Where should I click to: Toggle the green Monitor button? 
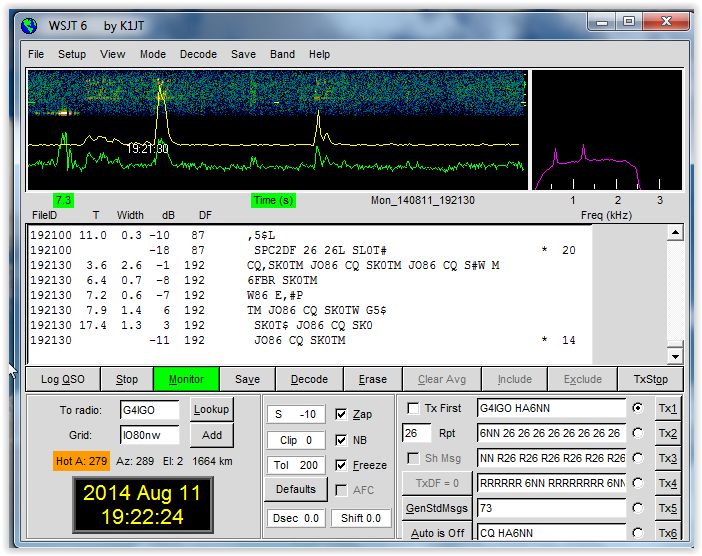point(186,379)
